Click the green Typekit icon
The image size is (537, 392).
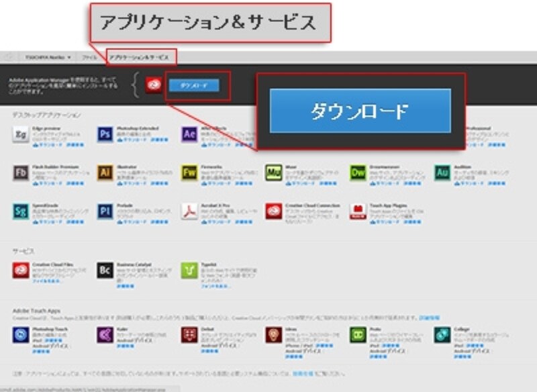click(x=189, y=271)
